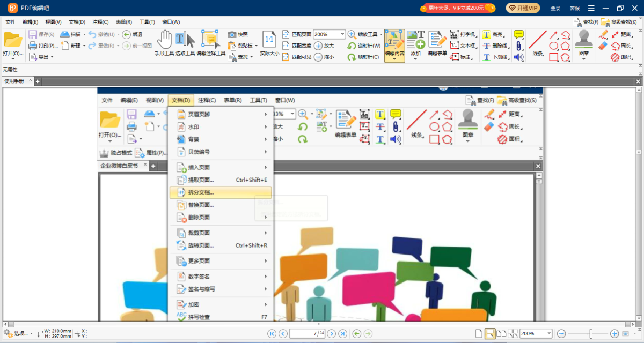Open the status bar zoom level dropdown
The width and height of the screenshot is (644, 343).
[x=549, y=333]
